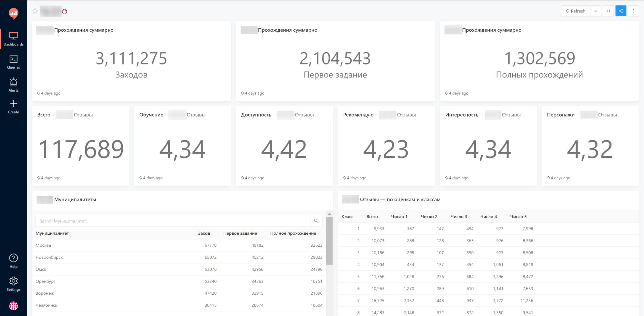This screenshot has height=316, width=644.
Task: Click the Обучение widget title
Action: 151,115
